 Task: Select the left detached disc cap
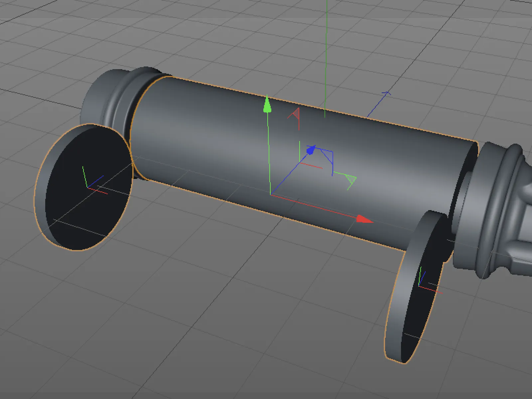coord(84,187)
